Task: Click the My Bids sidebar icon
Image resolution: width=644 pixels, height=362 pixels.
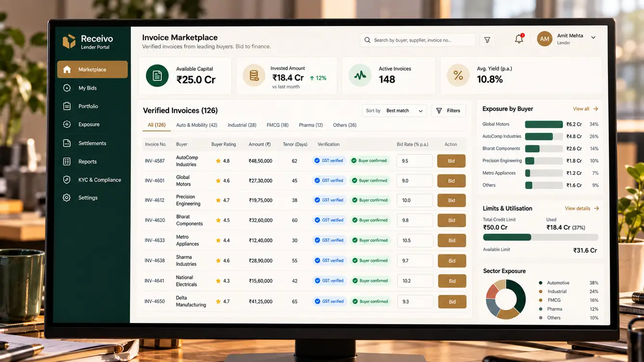Action: coord(67,88)
